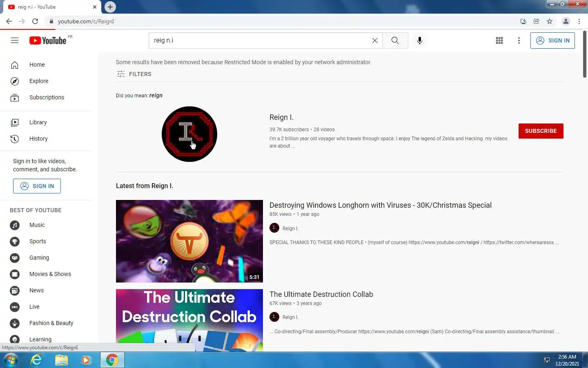
Task: Open Destroying Windows Longhorn video thumbnail
Action: 189,241
